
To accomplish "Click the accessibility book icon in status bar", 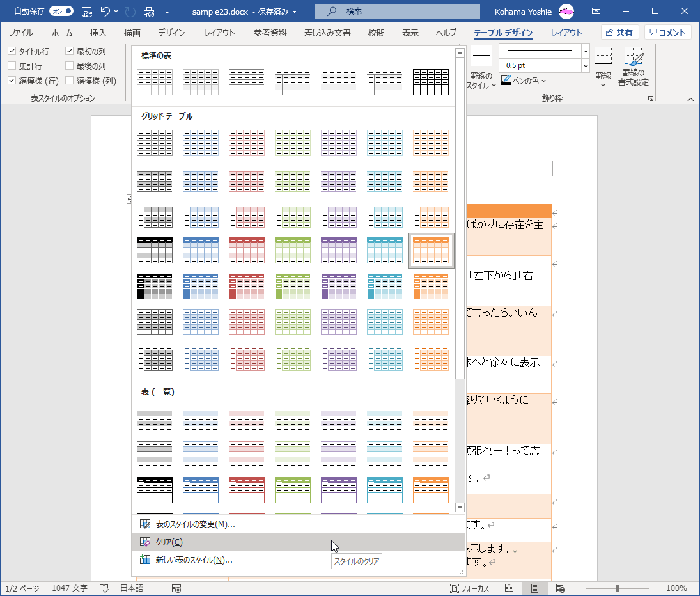I will tap(104, 588).
